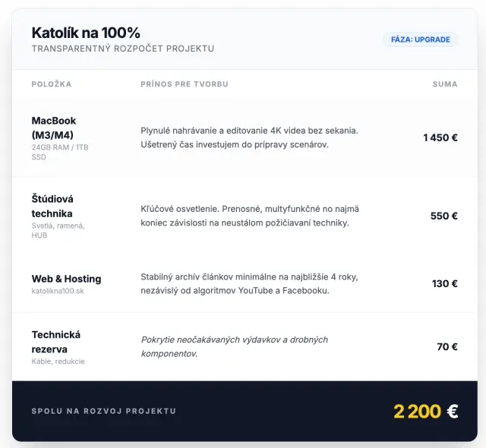Click the 130 € amount
486x448 pixels.
coord(445,283)
